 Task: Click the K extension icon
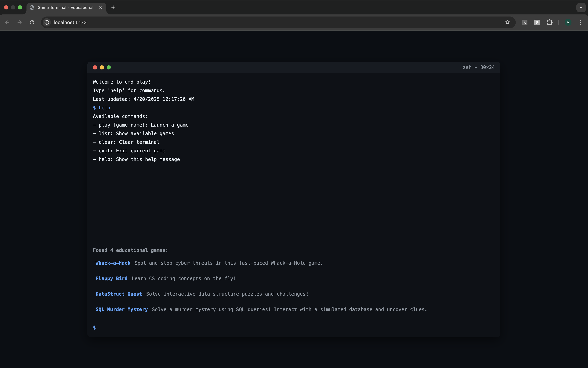[525, 22]
